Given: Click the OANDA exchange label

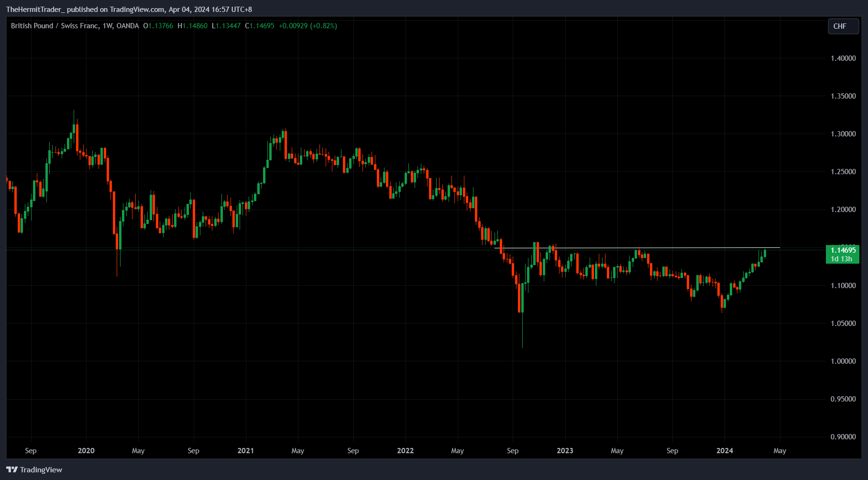Looking at the screenshot, I should [127, 26].
